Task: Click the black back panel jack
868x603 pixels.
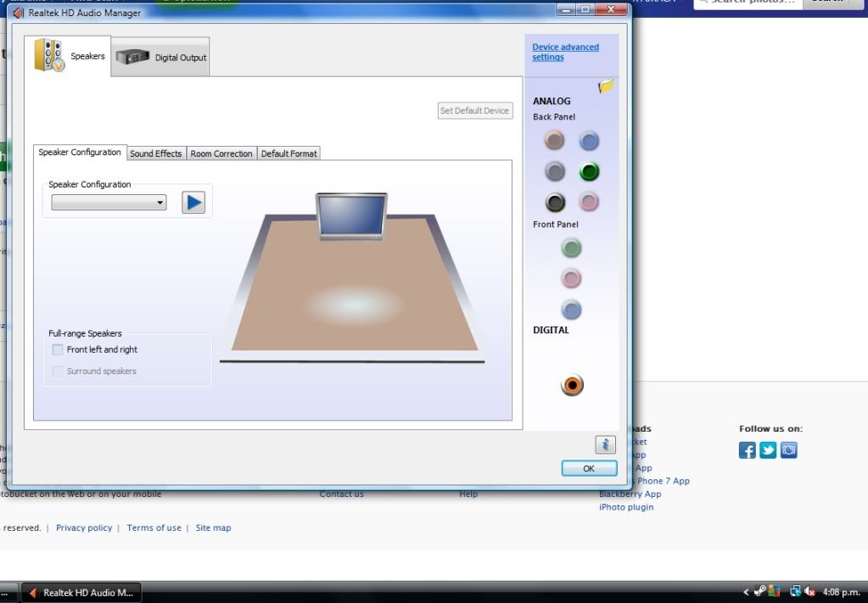Action: click(555, 202)
